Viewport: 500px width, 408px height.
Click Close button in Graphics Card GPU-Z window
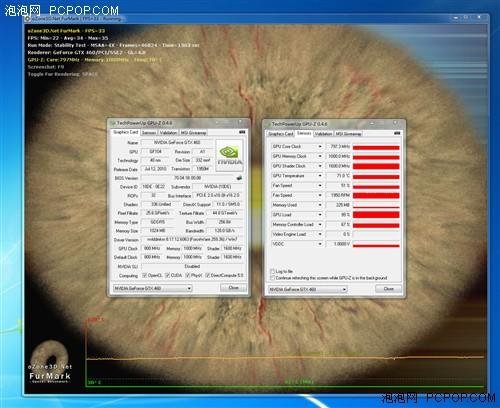233,288
